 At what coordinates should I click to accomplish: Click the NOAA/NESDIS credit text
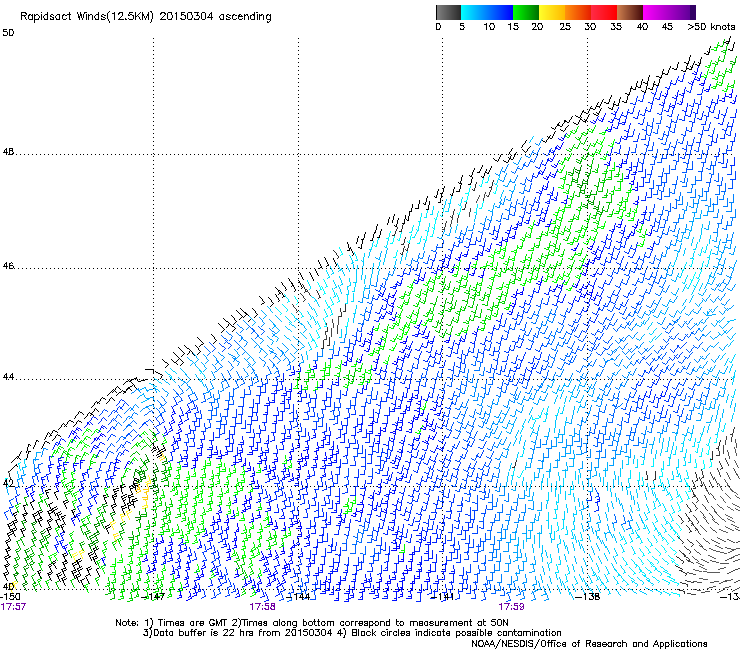(x=589, y=644)
